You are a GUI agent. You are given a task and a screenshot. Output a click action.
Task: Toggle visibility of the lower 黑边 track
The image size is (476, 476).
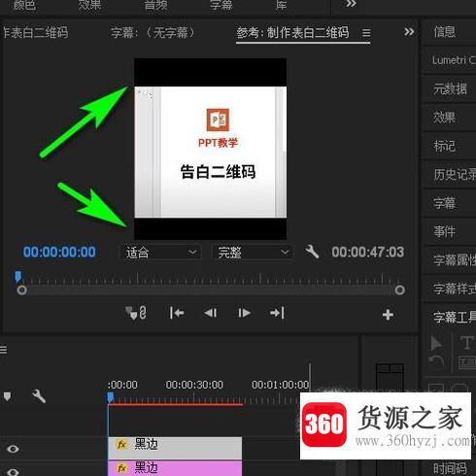tap(13, 472)
